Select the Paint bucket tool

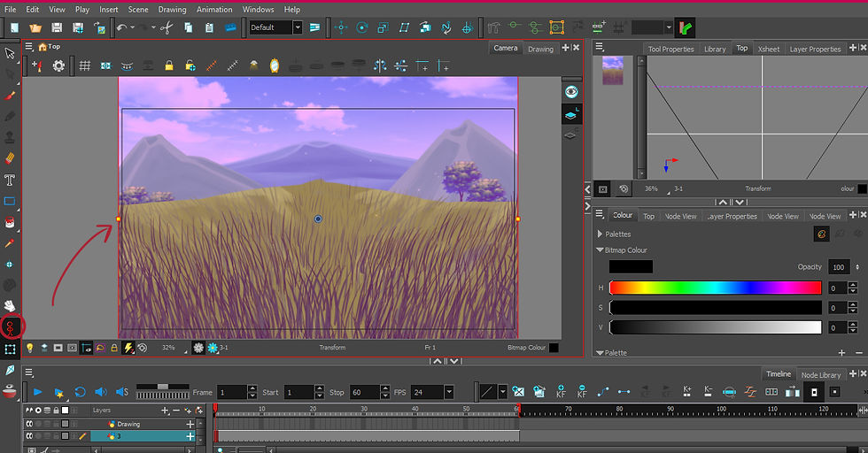point(10,222)
